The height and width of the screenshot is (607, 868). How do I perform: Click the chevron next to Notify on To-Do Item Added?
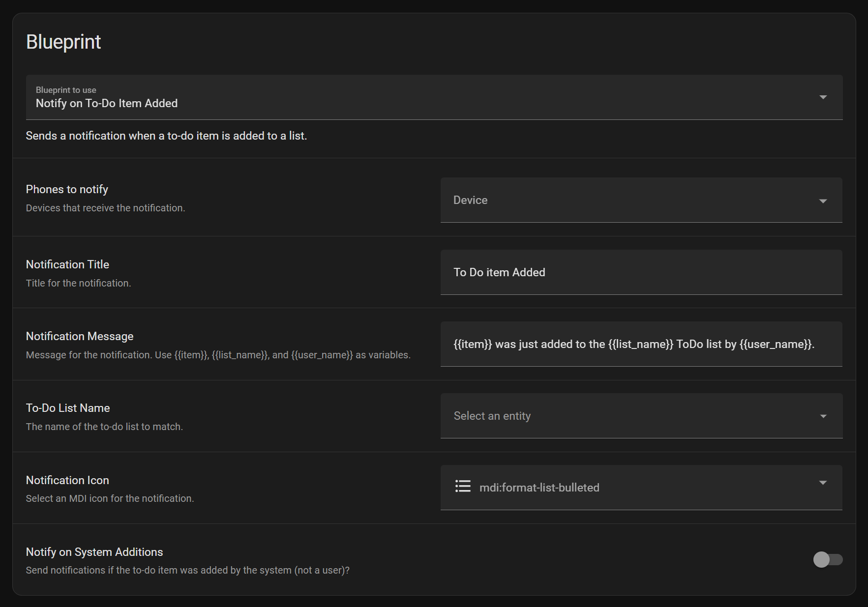[823, 97]
